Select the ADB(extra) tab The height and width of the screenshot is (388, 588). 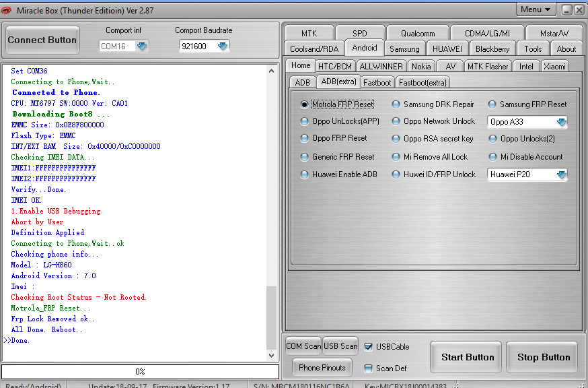pos(338,82)
